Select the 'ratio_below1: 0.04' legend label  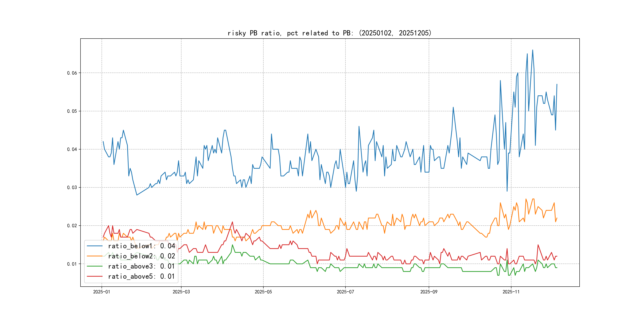(142, 246)
